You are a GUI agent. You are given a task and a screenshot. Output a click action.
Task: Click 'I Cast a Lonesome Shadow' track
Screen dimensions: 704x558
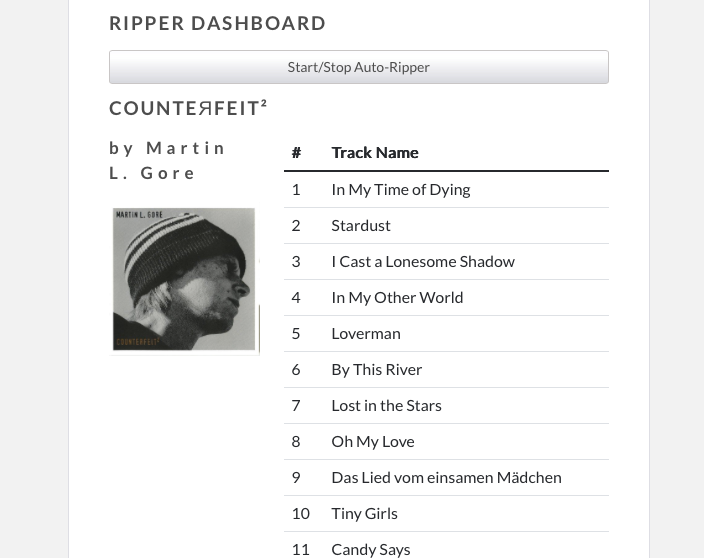[423, 261]
